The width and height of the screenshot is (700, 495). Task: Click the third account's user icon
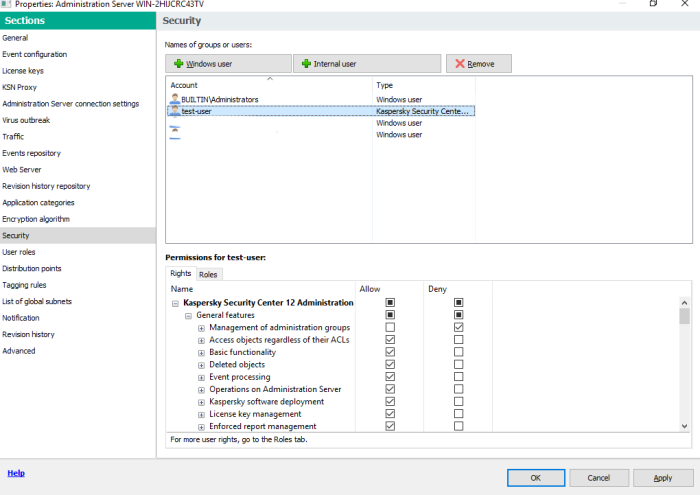pos(175,124)
